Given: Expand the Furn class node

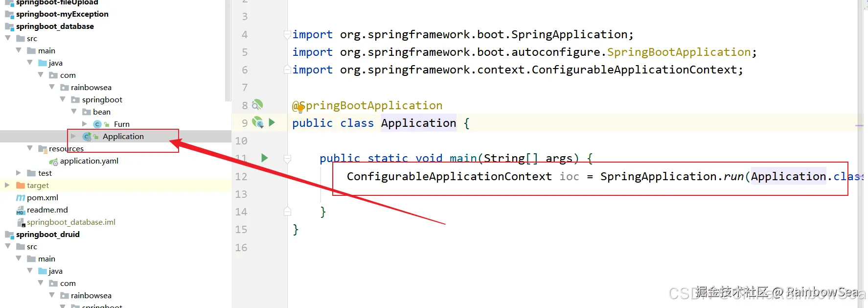Looking at the screenshot, I should tap(84, 124).
